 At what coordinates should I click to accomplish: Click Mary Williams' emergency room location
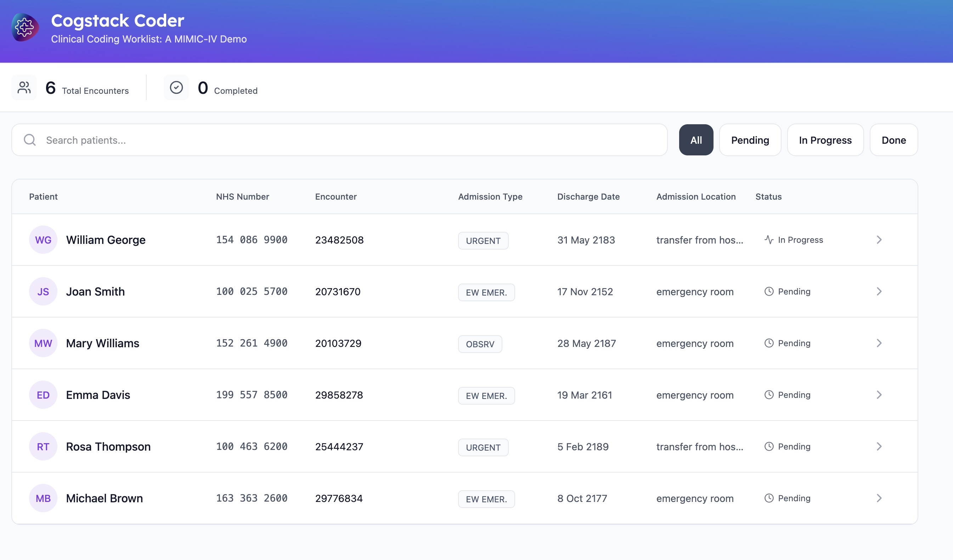[695, 343]
